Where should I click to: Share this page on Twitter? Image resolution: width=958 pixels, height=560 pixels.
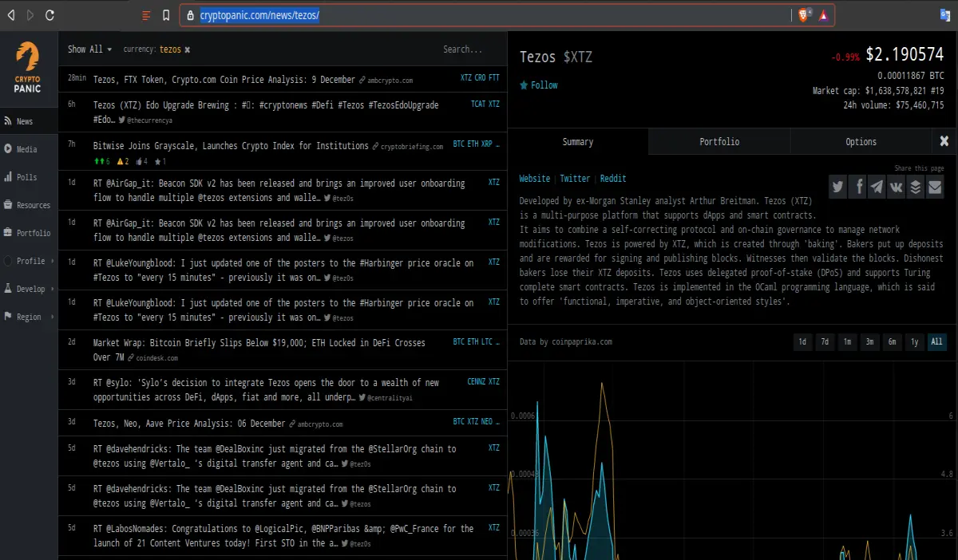click(837, 187)
